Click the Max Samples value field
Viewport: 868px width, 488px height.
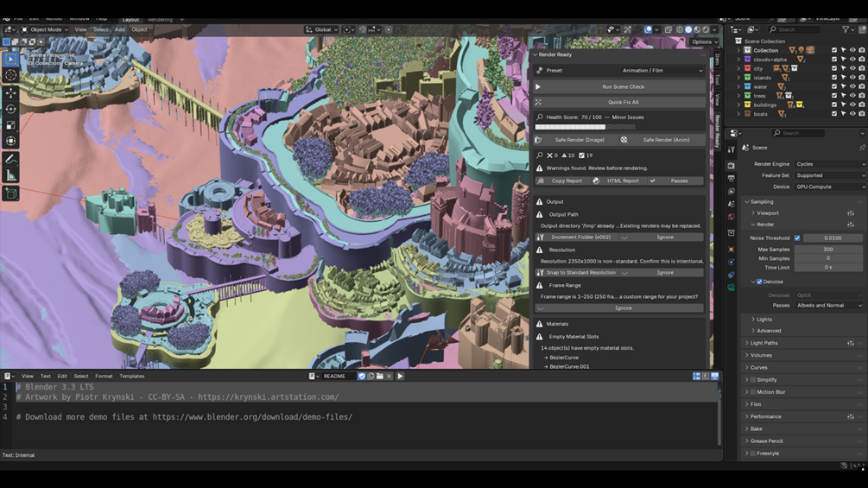click(x=828, y=250)
